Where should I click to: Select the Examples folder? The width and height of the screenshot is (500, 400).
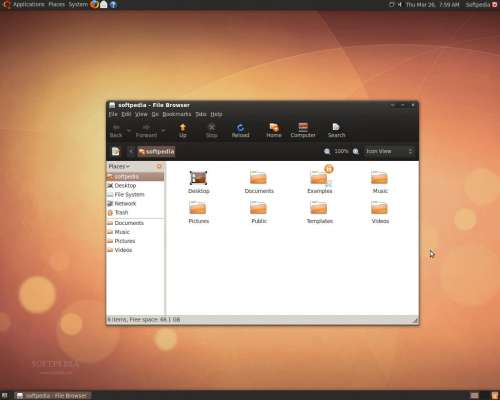point(319,180)
